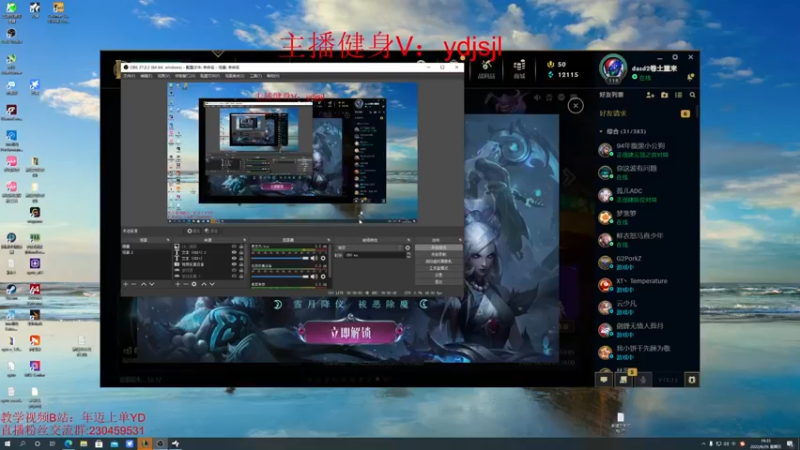Image resolution: width=800 pixels, height=450 pixels.
Task: Open last menu in OBS menu bar
Action: pyautogui.click(x=273, y=76)
